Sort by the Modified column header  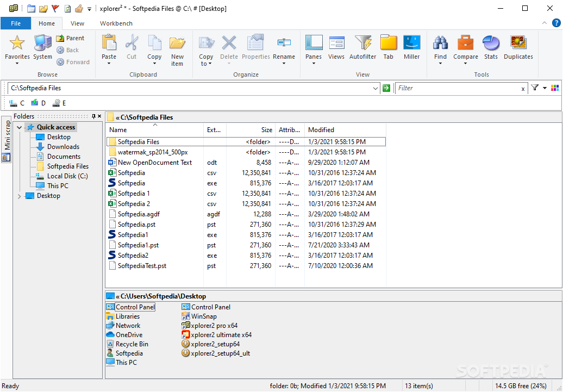[345, 130]
